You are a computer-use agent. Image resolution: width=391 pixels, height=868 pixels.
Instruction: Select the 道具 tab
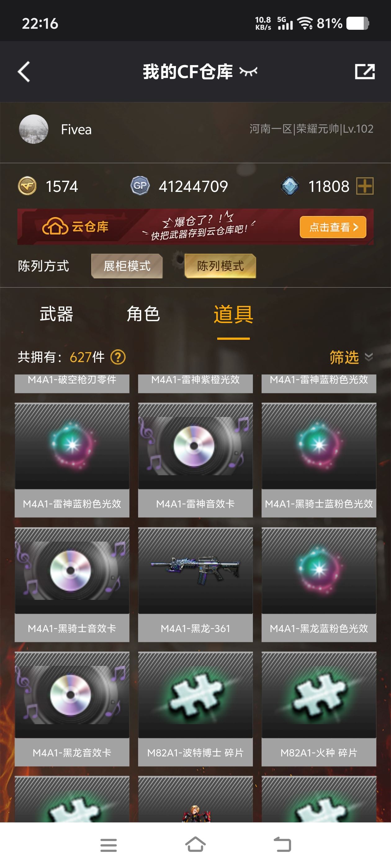[x=233, y=314]
